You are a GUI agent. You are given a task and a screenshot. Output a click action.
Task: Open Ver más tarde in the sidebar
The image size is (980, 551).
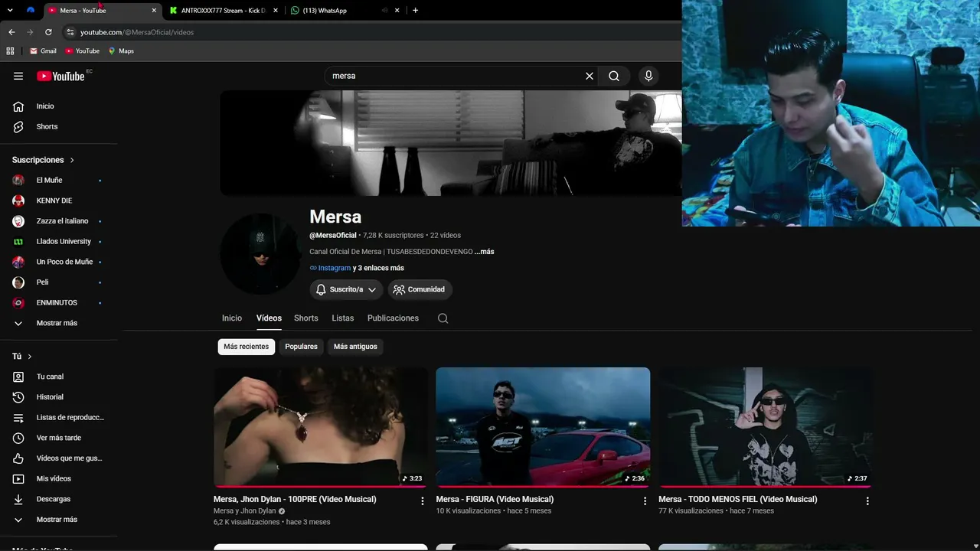[x=59, y=438]
